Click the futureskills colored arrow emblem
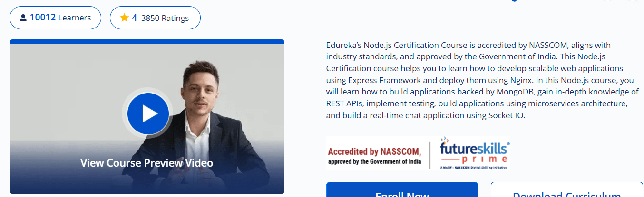This screenshot has height=197, width=644. [x=445, y=141]
